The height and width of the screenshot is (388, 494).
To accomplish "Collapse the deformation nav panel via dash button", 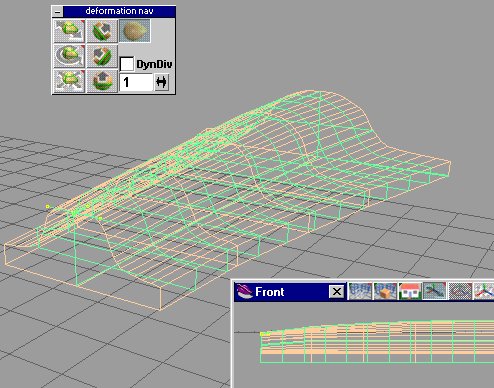I will 58,12.
